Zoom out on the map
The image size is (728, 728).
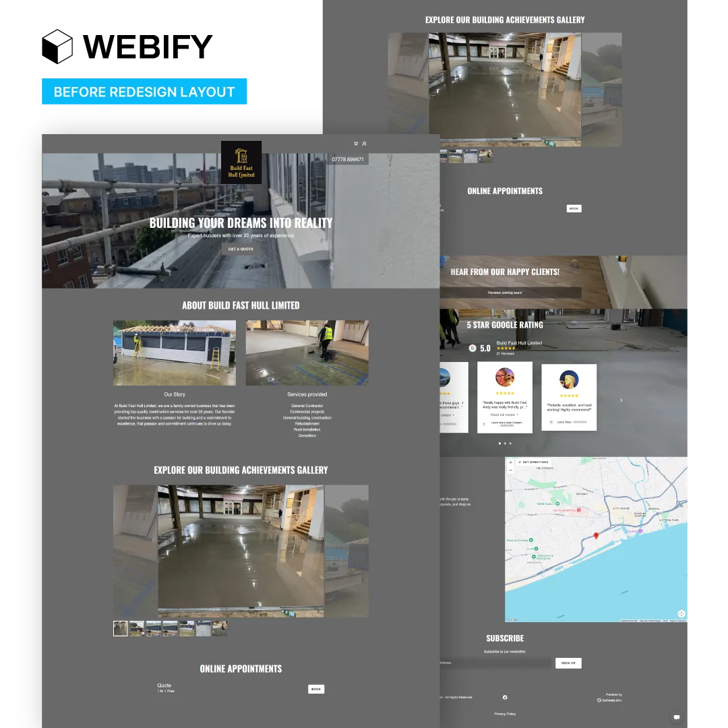coord(511,470)
